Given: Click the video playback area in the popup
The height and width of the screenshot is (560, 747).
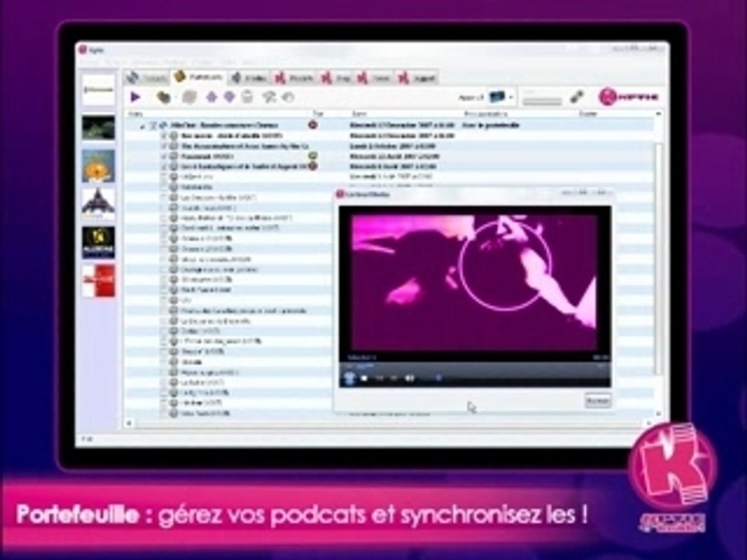Looking at the screenshot, I should click(474, 283).
